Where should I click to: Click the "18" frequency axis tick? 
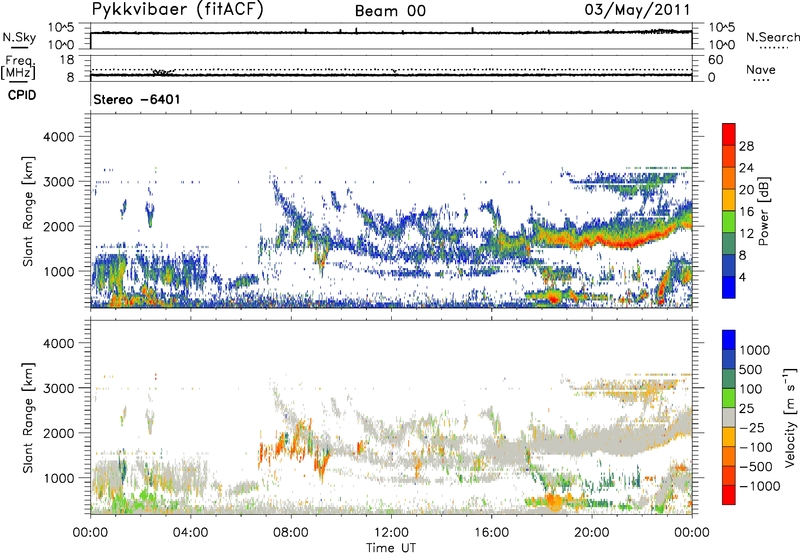click(x=67, y=60)
